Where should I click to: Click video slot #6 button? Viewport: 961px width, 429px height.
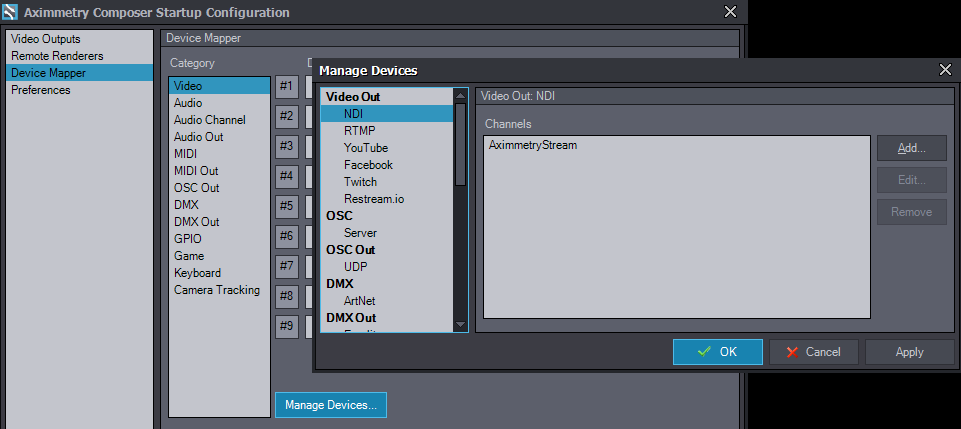pyautogui.click(x=287, y=236)
